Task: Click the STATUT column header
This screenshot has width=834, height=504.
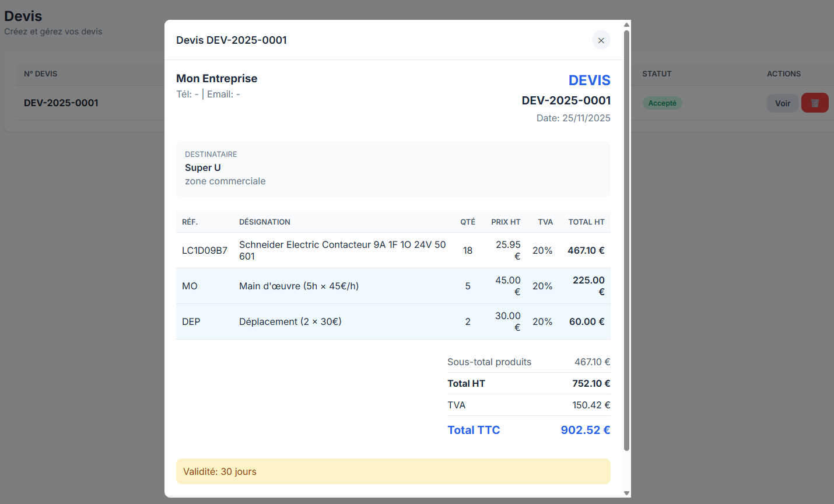Action: click(x=657, y=74)
